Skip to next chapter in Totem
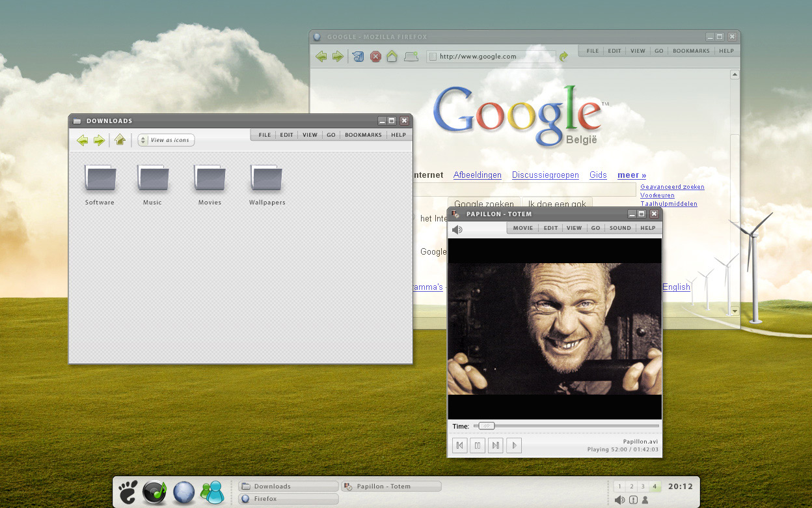 click(496, 445)
